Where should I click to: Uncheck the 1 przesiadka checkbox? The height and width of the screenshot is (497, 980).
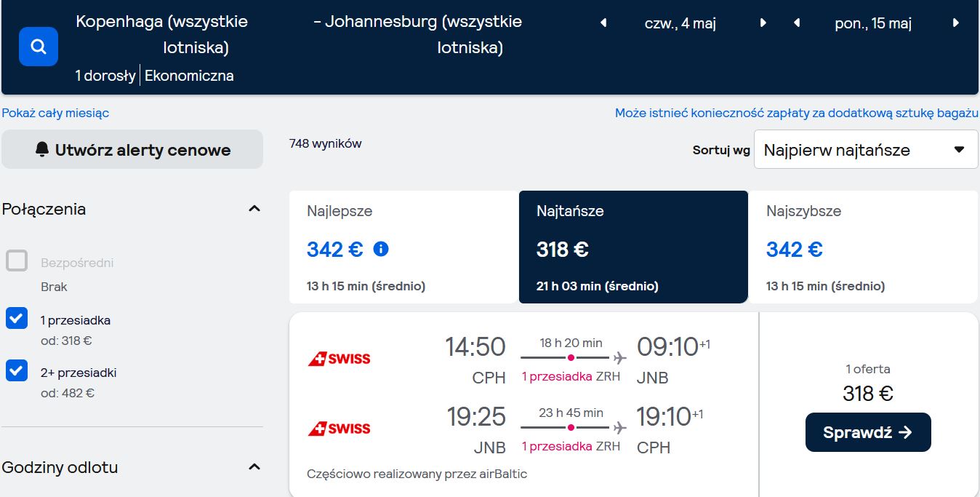pyautogui.click(x=17, y=318)
